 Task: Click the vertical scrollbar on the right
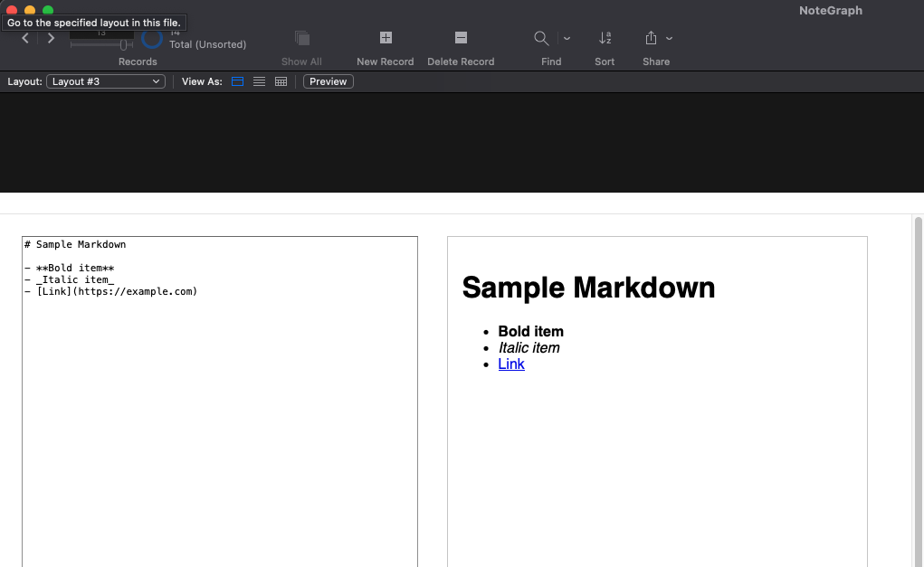[918, 389]
